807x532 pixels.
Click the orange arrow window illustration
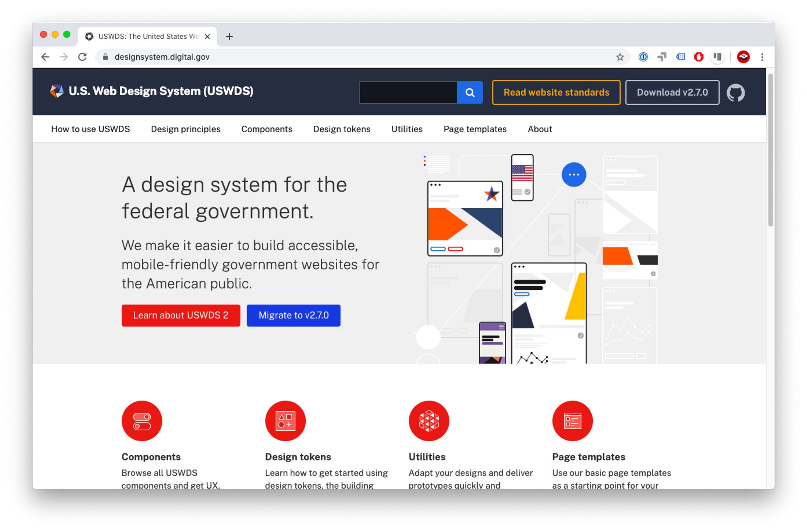(465, 218)
